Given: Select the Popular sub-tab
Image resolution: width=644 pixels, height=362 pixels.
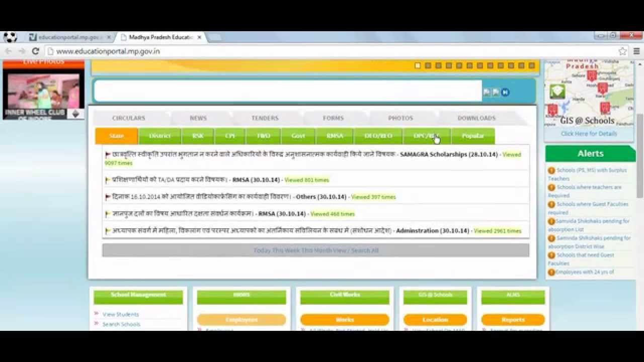Looking at the screenshot, I should click(x=473, y=136).
